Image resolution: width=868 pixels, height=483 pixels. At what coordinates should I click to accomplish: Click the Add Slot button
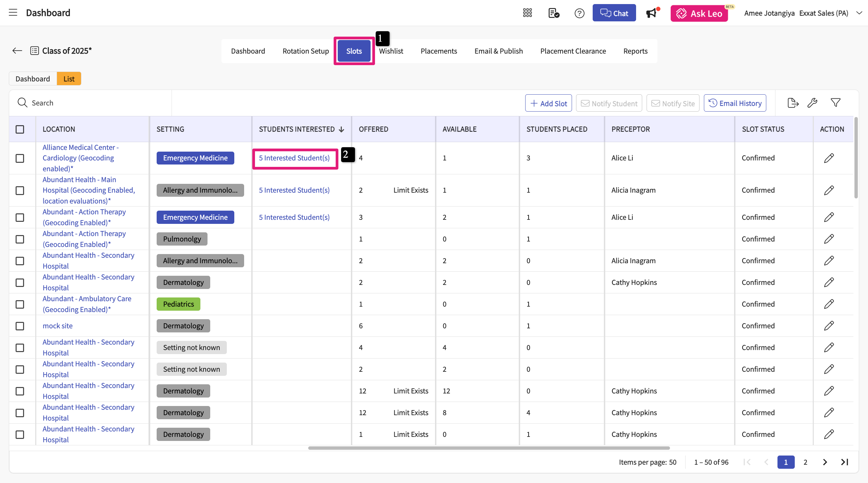point(548,103)
